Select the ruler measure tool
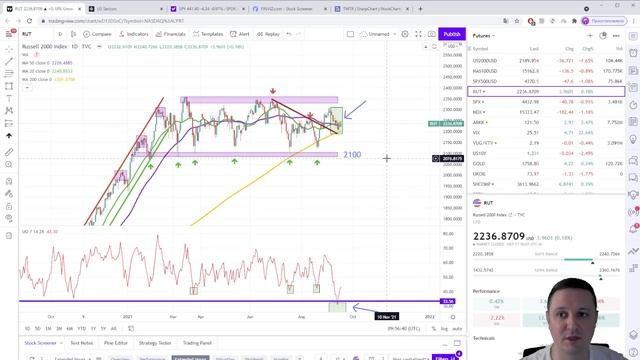The width and height of the screenshot is (640, 360). pyautogui.click(x=9, y=152)
